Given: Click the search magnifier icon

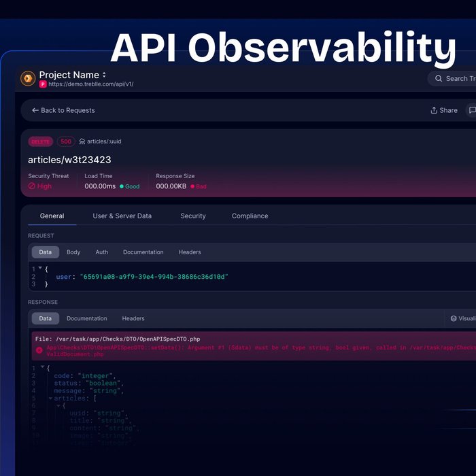Looking at the screenshot, I should click(x=438, y=79).
